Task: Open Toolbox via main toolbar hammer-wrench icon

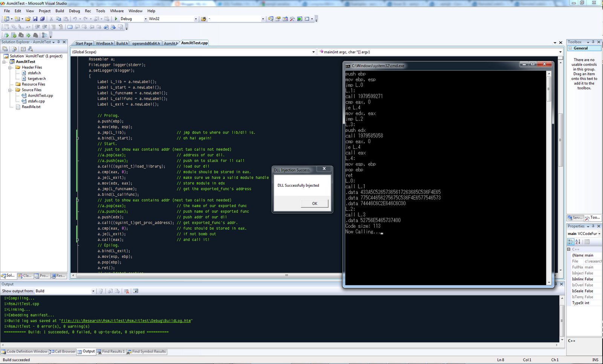Action: 292,19
